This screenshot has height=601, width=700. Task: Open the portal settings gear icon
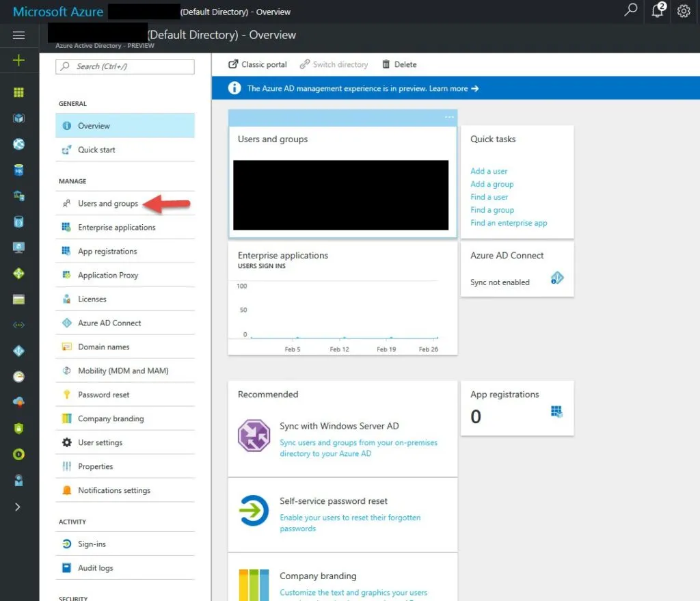[x=684, y=11]
